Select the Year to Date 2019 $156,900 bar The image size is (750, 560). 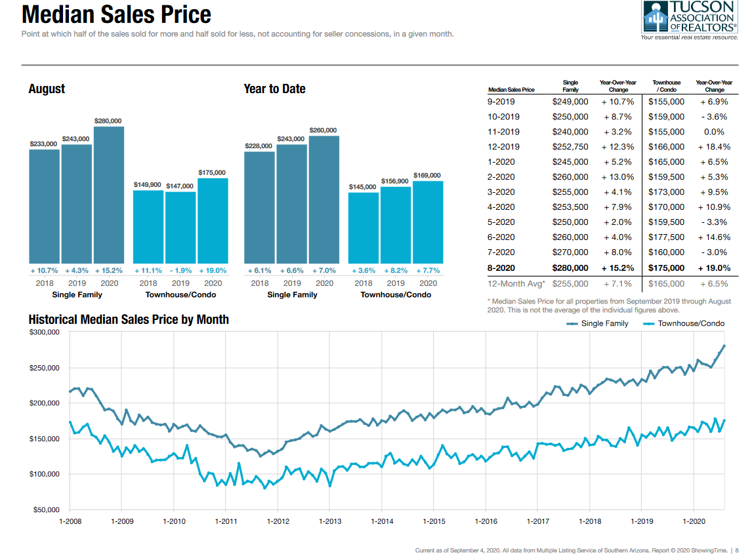coord(395,225)
